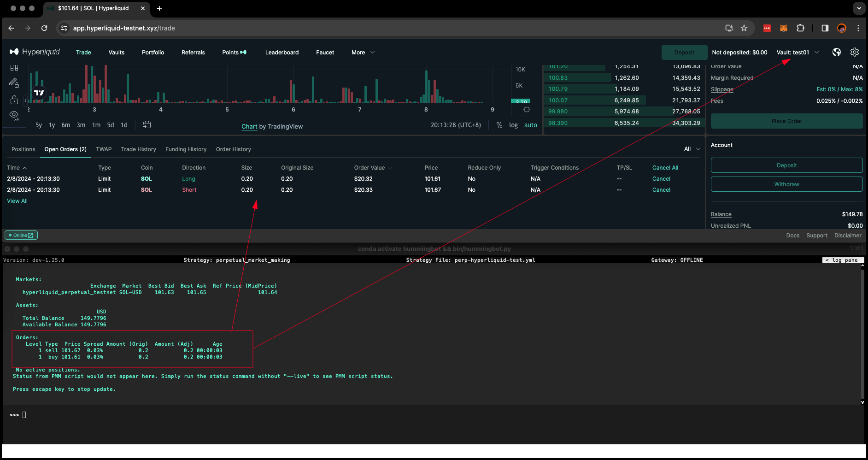The width and height of the screenshot is (868, 460).
Task: Toggle hide all drawings eye icon
Action: point(14,115)
